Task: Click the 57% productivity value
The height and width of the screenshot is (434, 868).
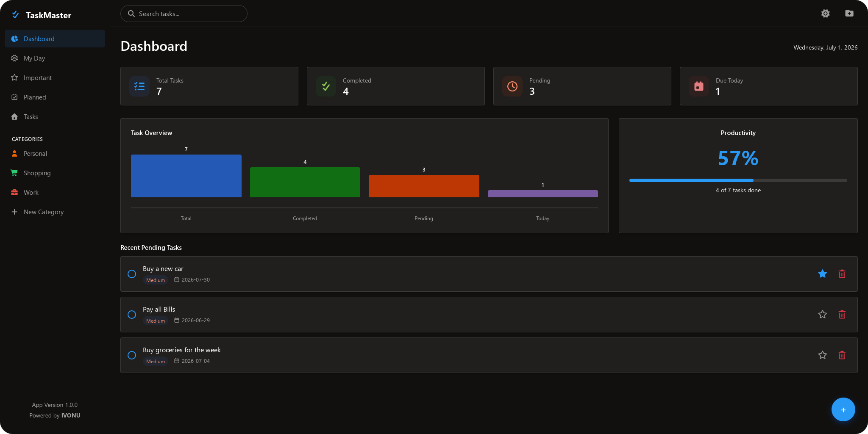Action: pyautogui.click(x=738, y=158)
